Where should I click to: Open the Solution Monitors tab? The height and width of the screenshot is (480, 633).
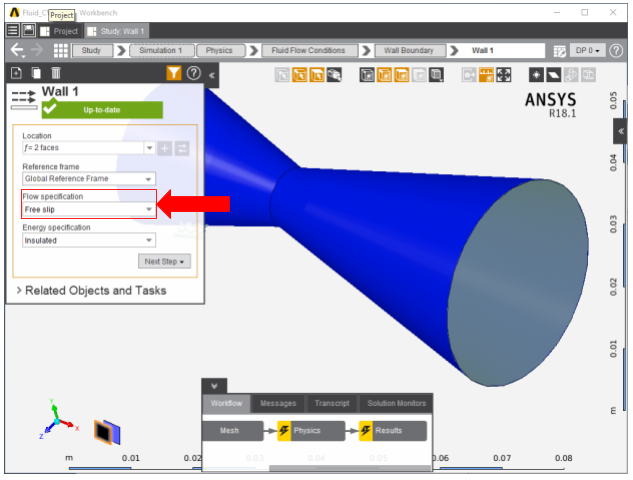[x=397, y=404]
